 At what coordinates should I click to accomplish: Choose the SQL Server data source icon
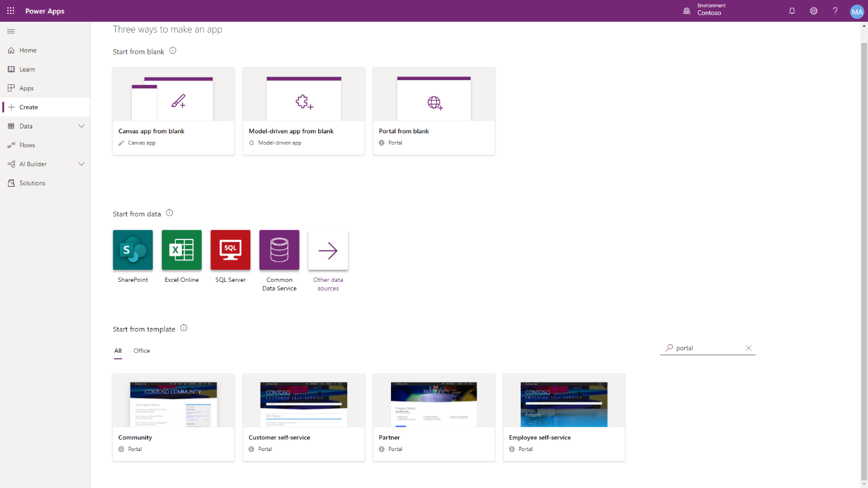pyautogui.click(x=230, y=250)
